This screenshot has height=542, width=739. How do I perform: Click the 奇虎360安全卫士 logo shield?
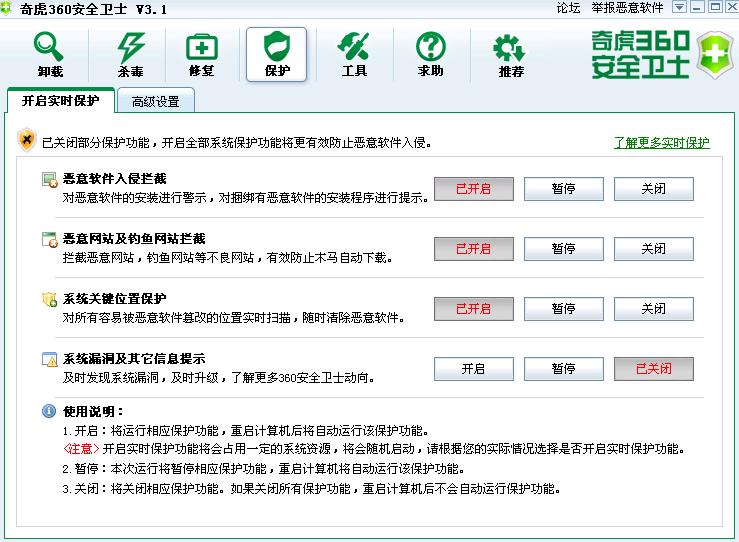[x=714, y=55]
